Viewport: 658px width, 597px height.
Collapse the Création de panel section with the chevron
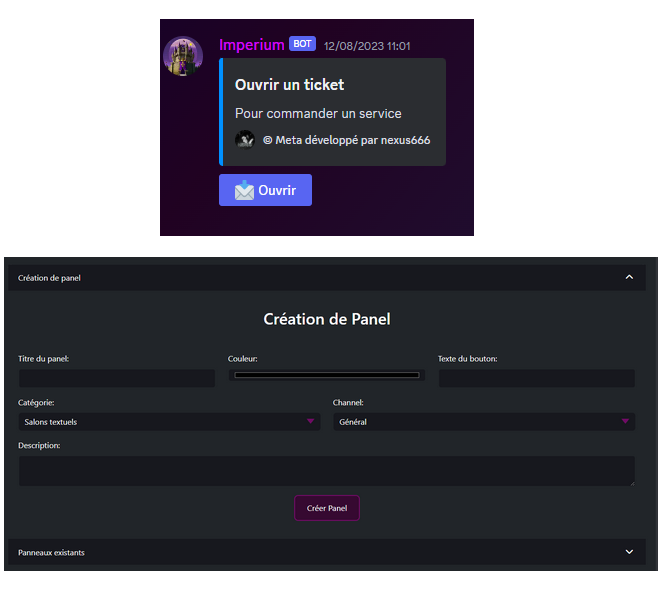[629, 277]
